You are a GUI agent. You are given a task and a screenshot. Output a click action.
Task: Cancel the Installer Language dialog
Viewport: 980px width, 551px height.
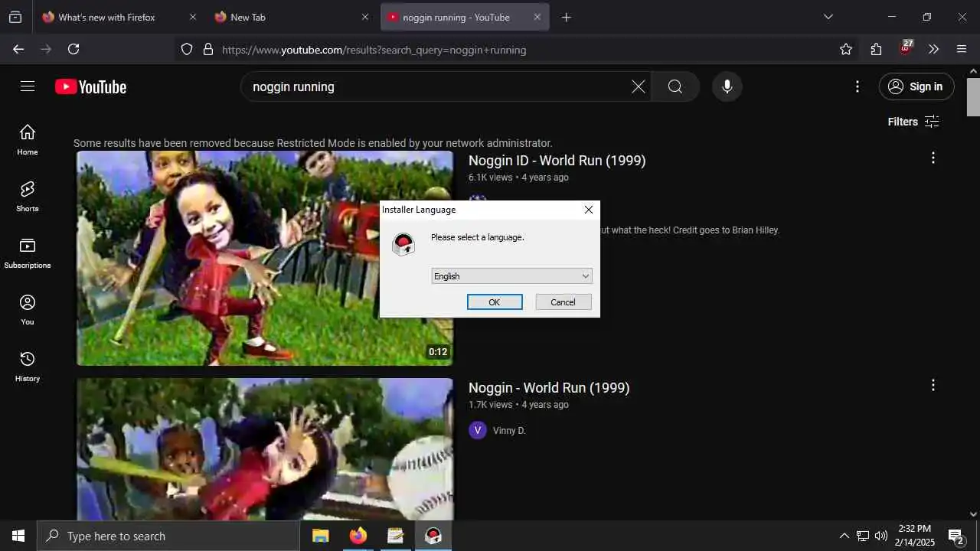pyautogui.click(x=563, y=302)
